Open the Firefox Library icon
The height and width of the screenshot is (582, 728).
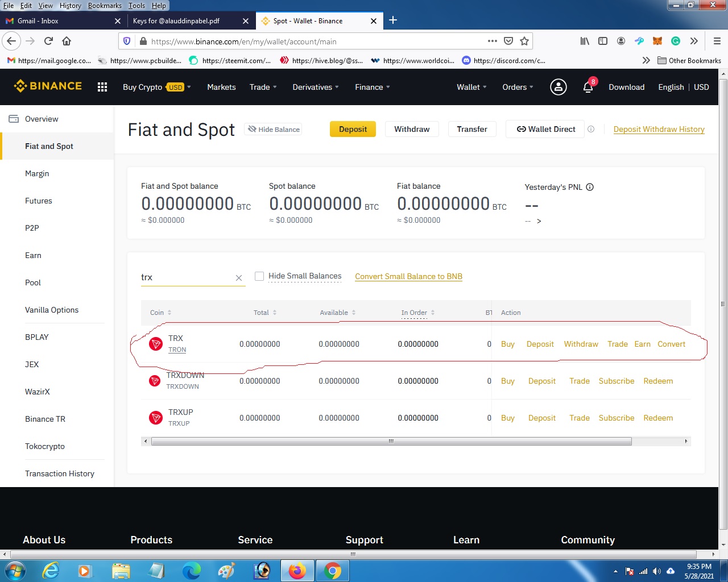(x=585, y=41)
